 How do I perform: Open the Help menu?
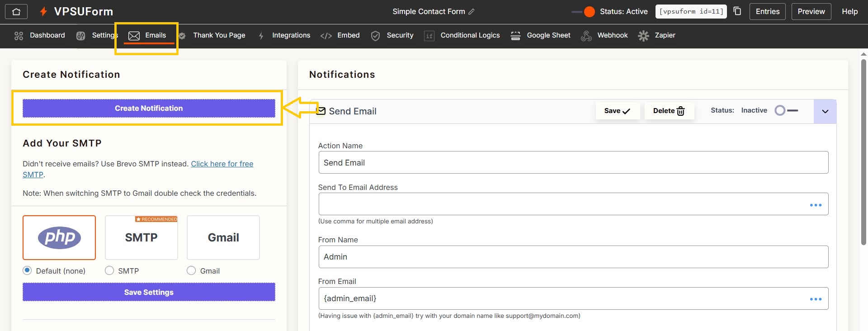849,12
